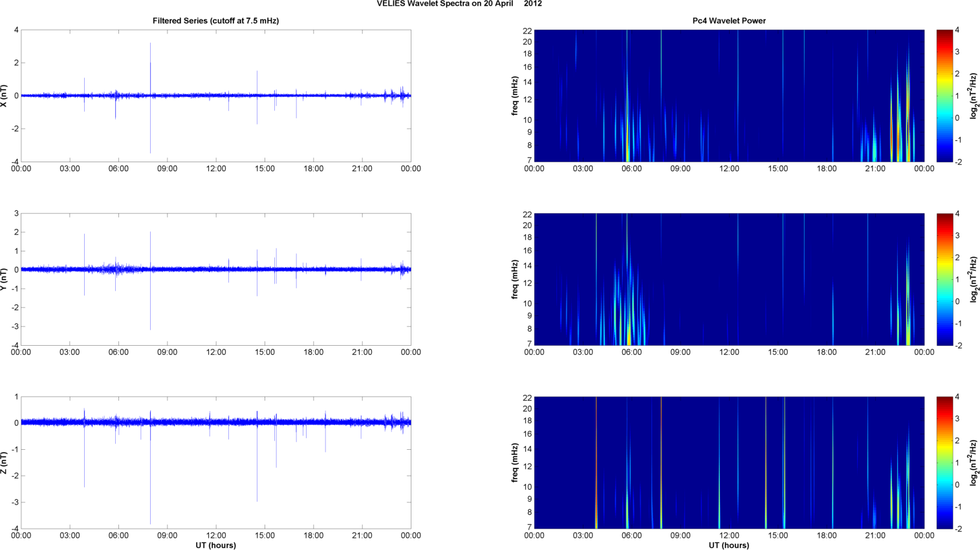Click UT (hours) label under bottom spectrogram
Screen dimensions: 980x550
728,545
